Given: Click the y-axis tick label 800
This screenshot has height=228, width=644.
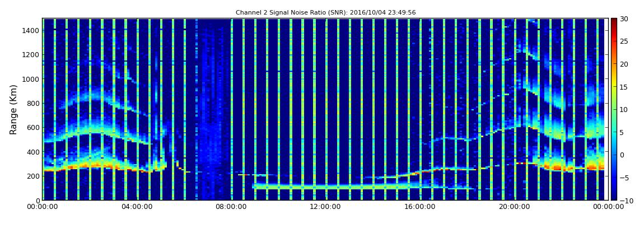Looking at the screenshot, I should point(33,103).
